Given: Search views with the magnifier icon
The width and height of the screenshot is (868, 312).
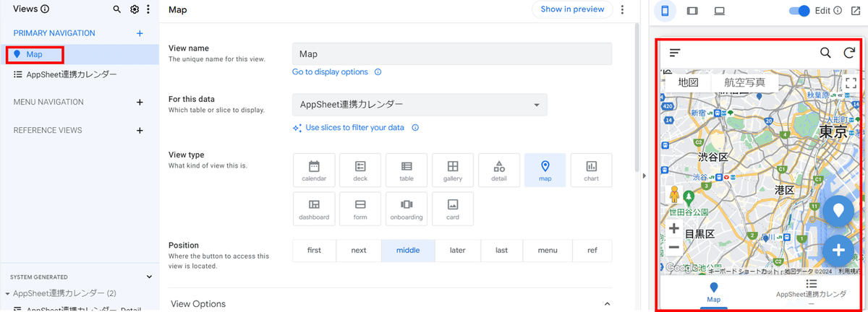Looking at the screenshot, I should [x=117, y=9].
